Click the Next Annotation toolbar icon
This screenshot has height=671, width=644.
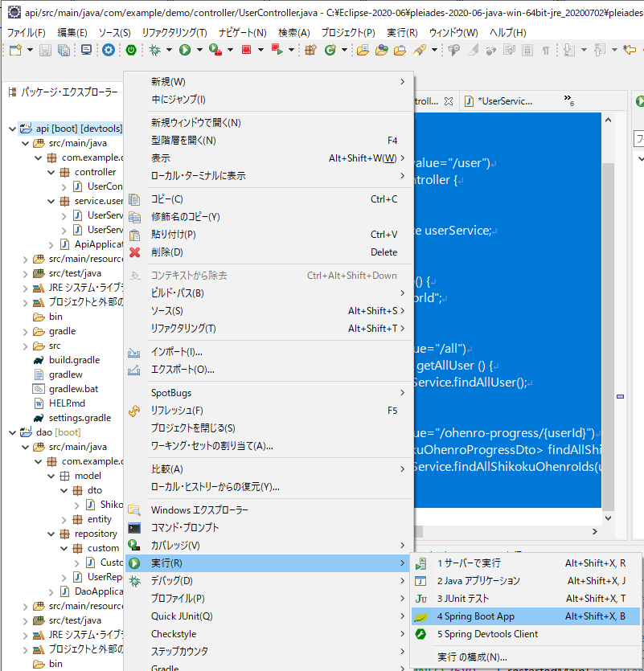(569, 50)
